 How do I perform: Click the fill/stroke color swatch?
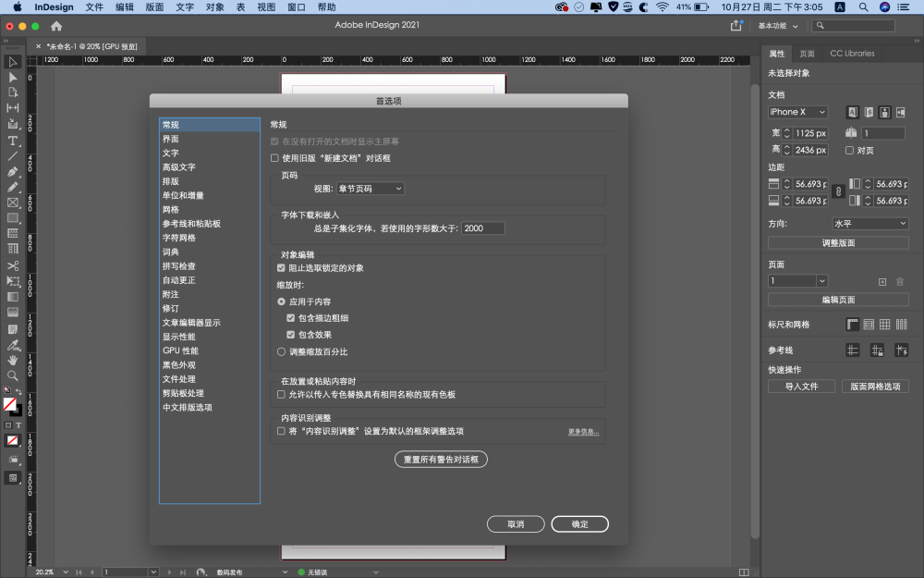point(10,404)
